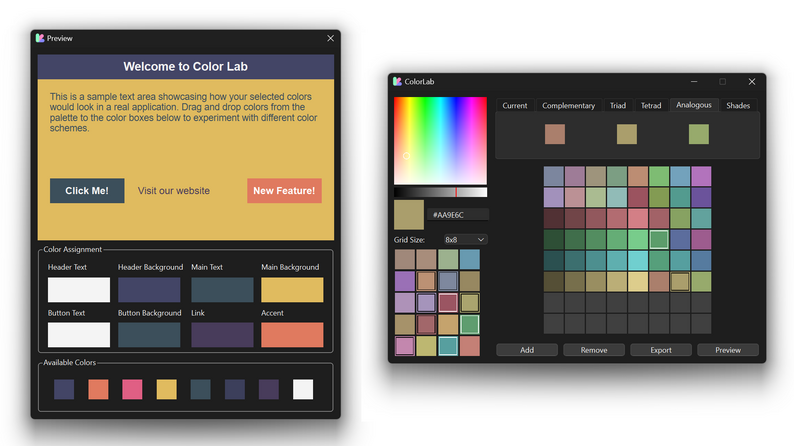Select the pink swatch in Available Colors
794x446 pixels.
click(x=132, y=389)
